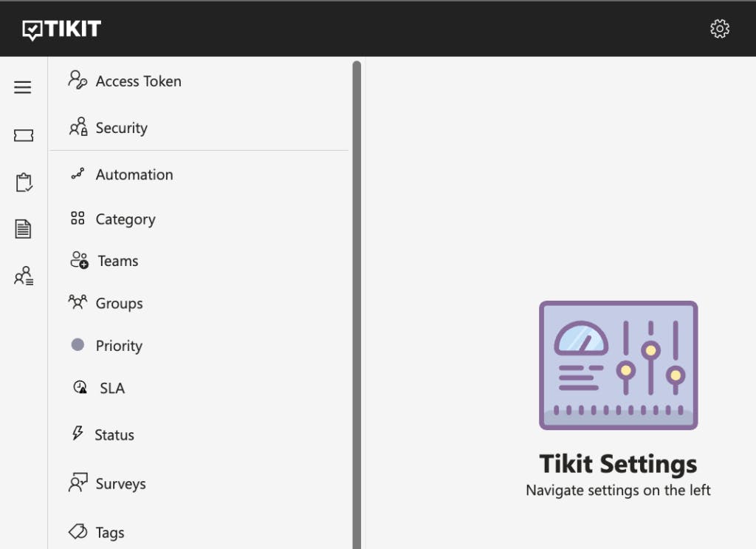Toggle the hamburger navigation menu
Viewport: 756px width, 549px height.
23,88
